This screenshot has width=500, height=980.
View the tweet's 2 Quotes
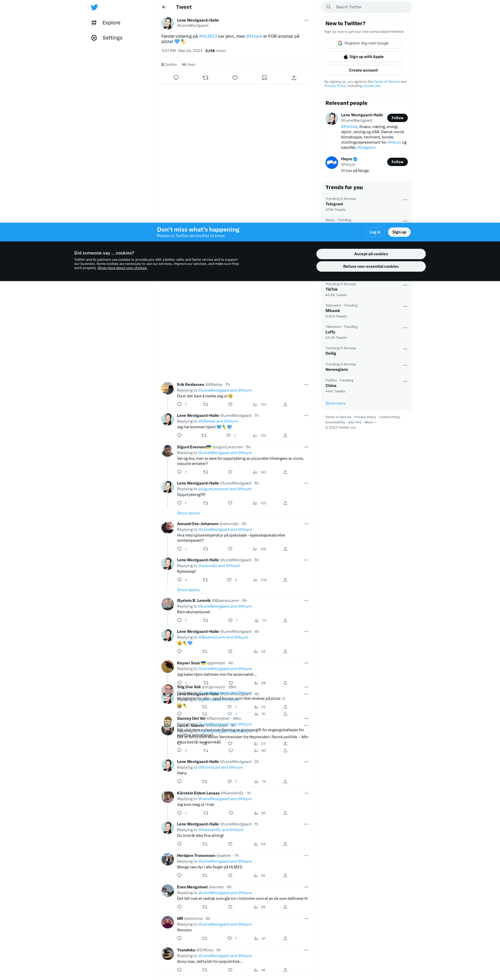point(169,65)
